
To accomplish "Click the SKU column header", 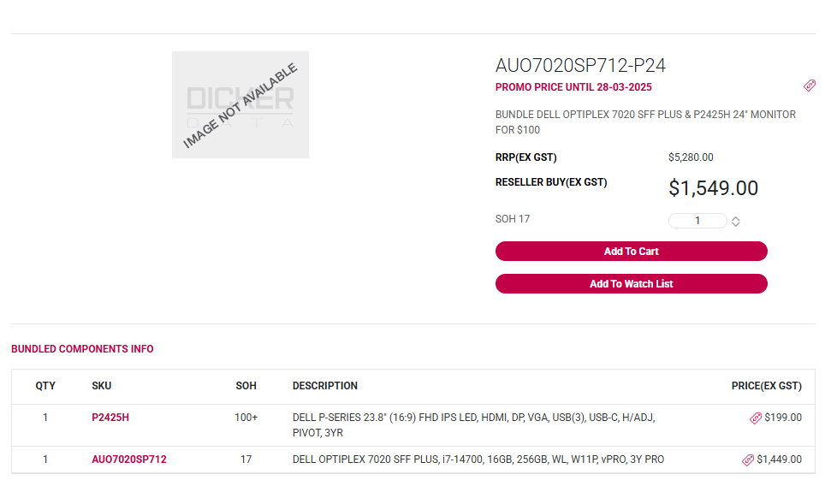I will click(102, 386).
